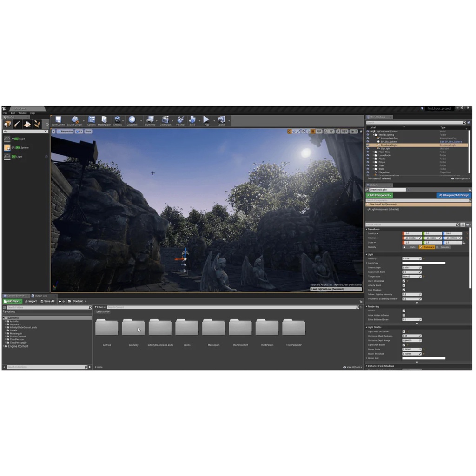Click the Save Current toolbar icon
This screenshot has width=476, height=476.
pos(58,120)
